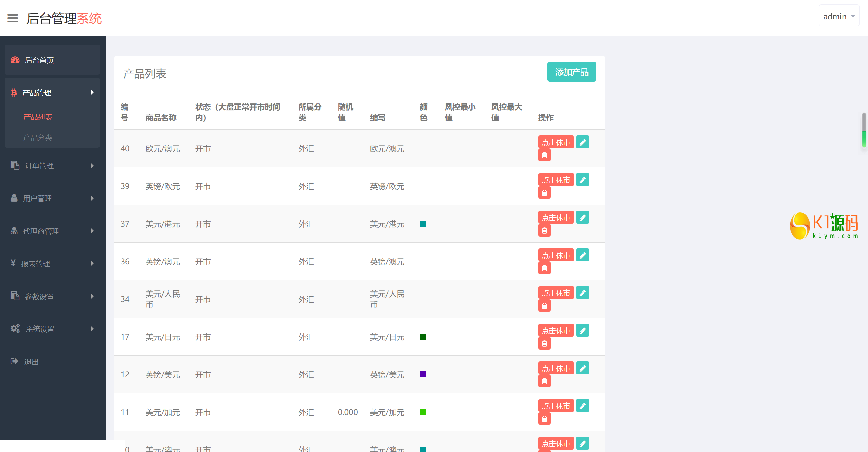This screenshot has width=868, height=452.
Task: Toggle 点击休市 for product 12
Action: pos(556,368)
